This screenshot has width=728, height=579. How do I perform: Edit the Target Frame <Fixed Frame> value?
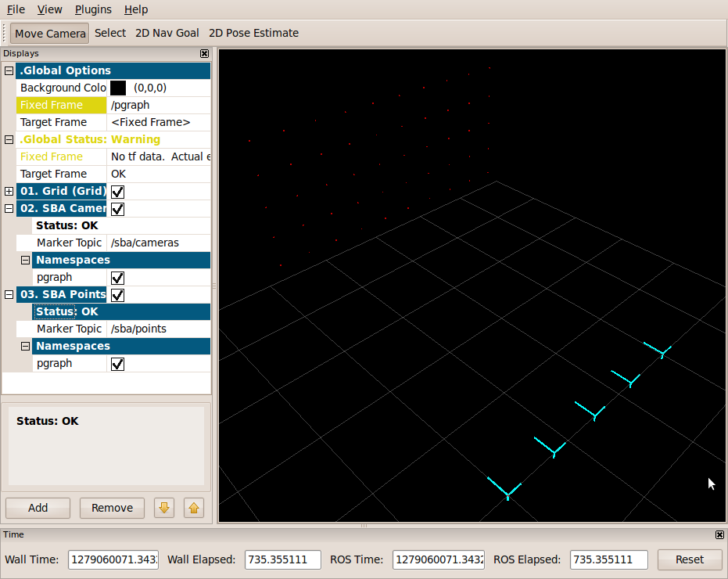point(159,122)
